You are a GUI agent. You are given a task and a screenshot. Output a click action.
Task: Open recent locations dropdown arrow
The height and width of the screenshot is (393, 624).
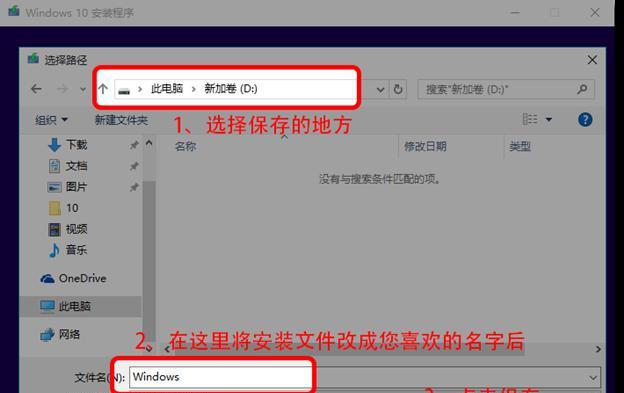coord(83,89)
